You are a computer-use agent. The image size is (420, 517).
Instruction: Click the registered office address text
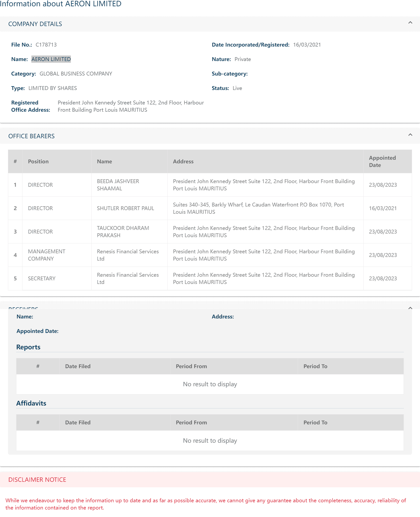pyautogui.click(x=131, y=106)
